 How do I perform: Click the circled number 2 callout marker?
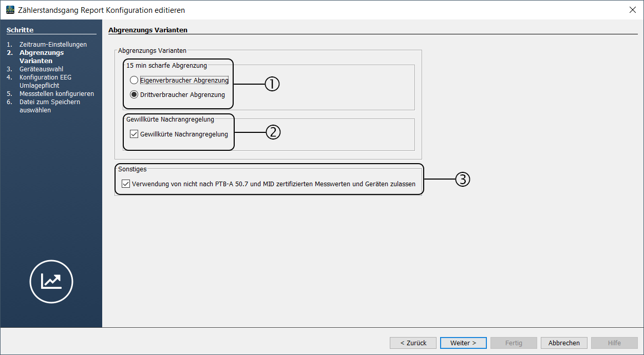point(273,132)
